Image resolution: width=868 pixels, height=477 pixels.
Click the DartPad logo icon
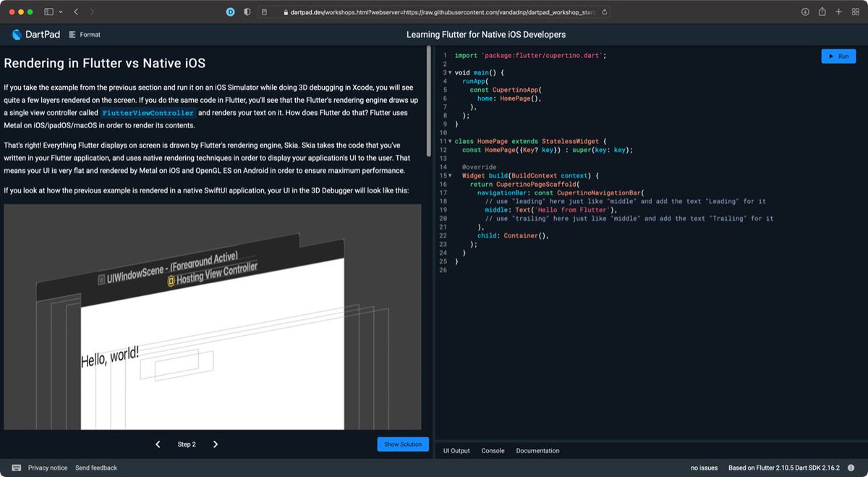pos(17,34)
